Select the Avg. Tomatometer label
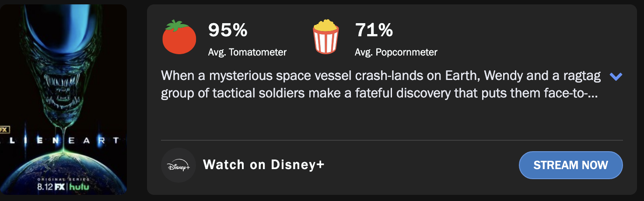Screen dimensions: 644x201 pyautogui.click(x=247, y=52)
